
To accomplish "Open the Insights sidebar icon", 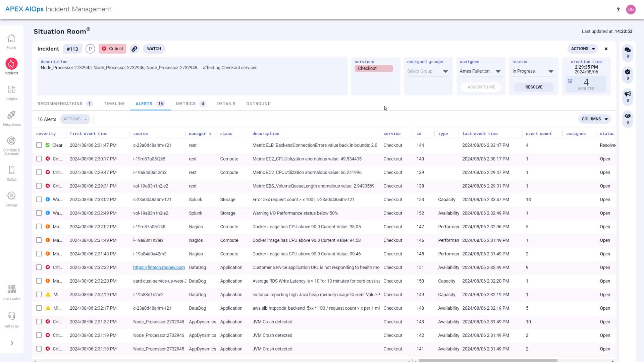I will 11,89.
